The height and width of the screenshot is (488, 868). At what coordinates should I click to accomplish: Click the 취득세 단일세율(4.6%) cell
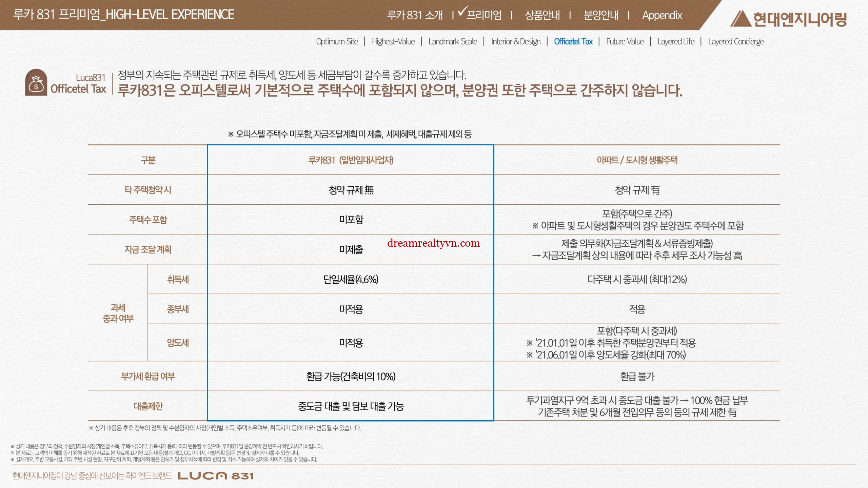click(x=351, y=279)
